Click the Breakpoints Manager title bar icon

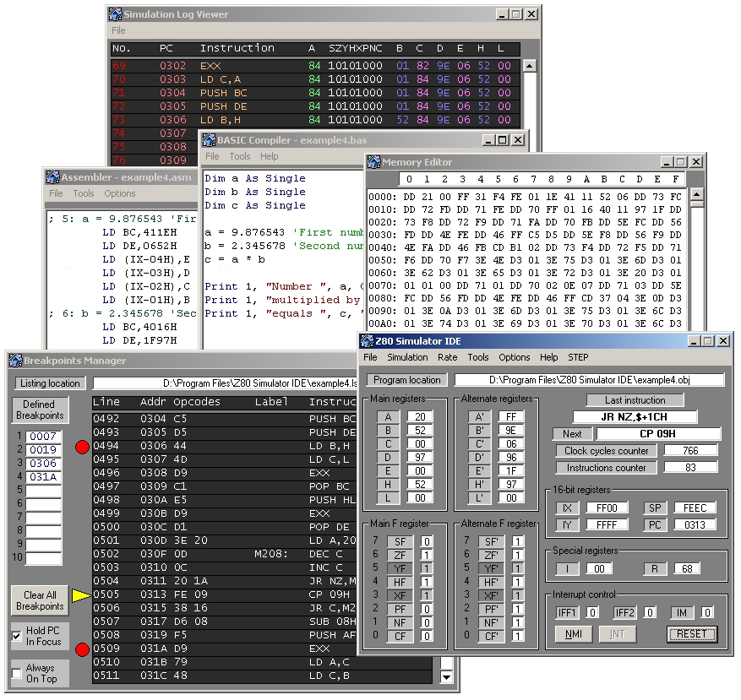[15, 361]
